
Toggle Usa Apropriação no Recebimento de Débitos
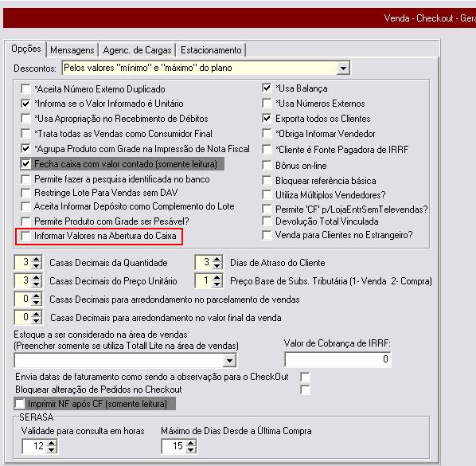pyautogui.click(x=25, y=119)
